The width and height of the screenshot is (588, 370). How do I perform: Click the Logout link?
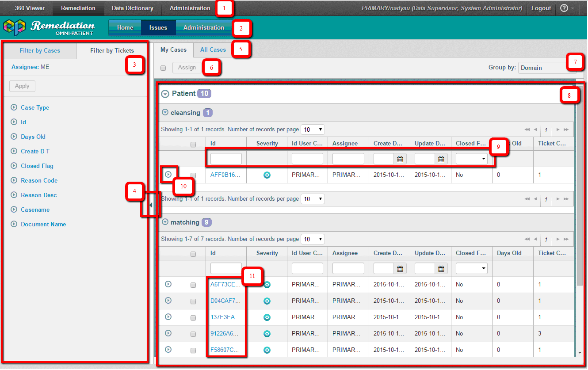(x=541, y=8)
